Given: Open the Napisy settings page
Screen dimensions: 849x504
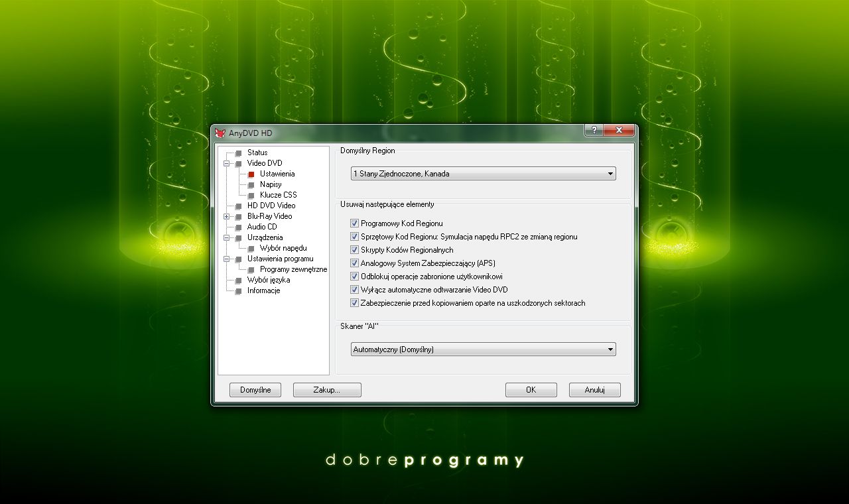Looking at the screenshot, I should [x=271, y=184].
